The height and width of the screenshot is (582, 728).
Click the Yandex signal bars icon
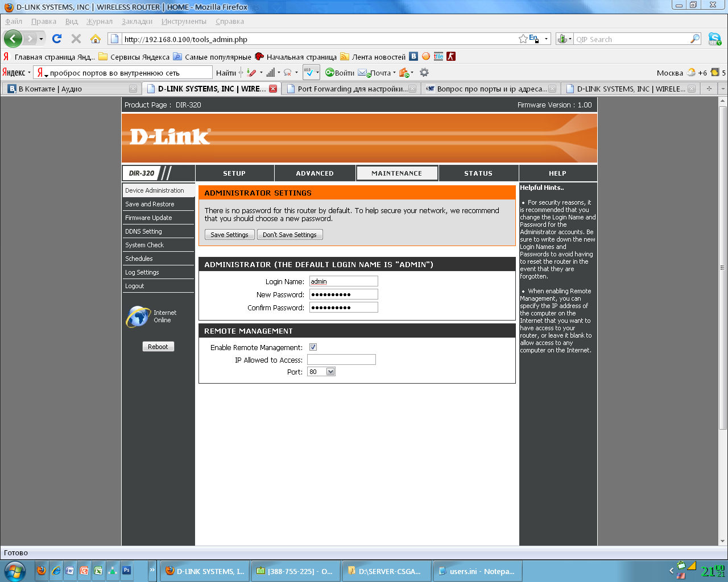[x=271, y=72]
